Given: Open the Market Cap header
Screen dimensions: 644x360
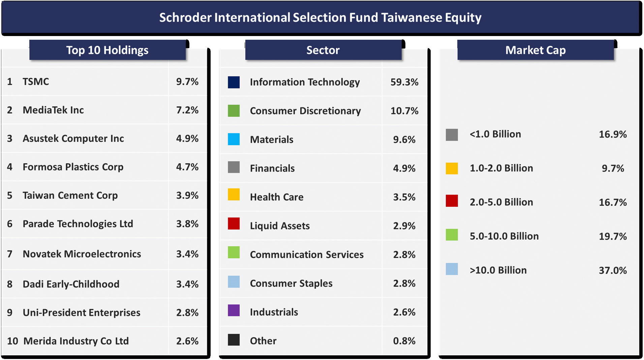Looking at the screenshot, I should tap(535, 50).
